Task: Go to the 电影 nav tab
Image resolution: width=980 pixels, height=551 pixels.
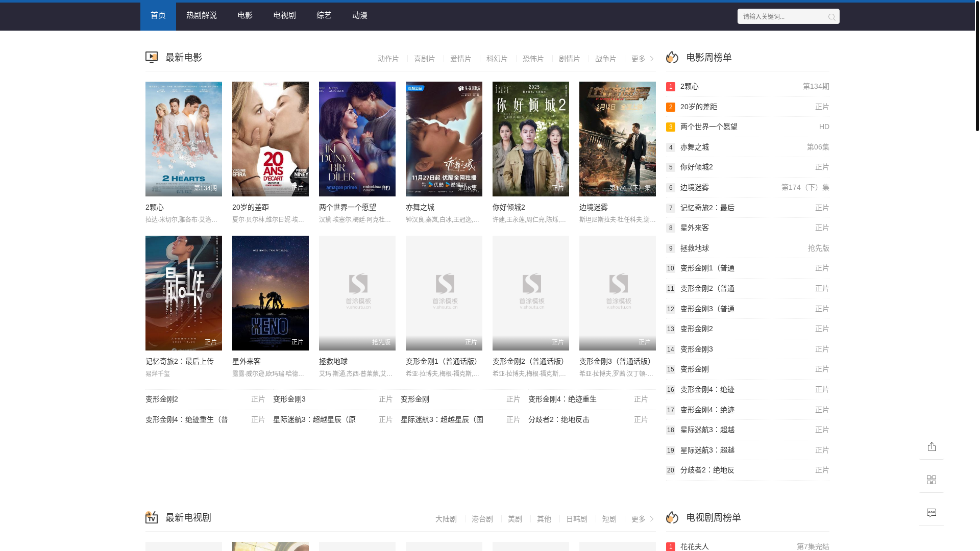Action: click(245, 16)
